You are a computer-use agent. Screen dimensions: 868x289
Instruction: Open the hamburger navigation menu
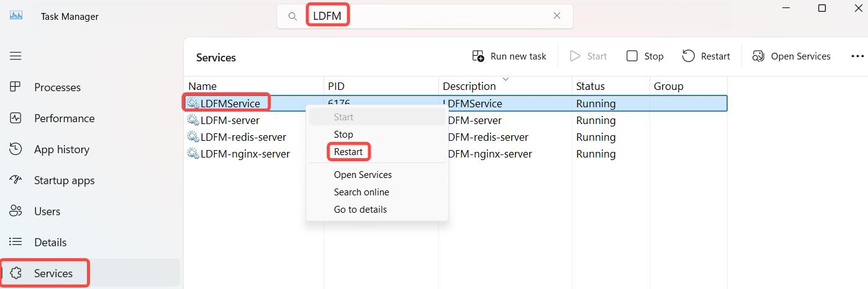tap(16, 56)
